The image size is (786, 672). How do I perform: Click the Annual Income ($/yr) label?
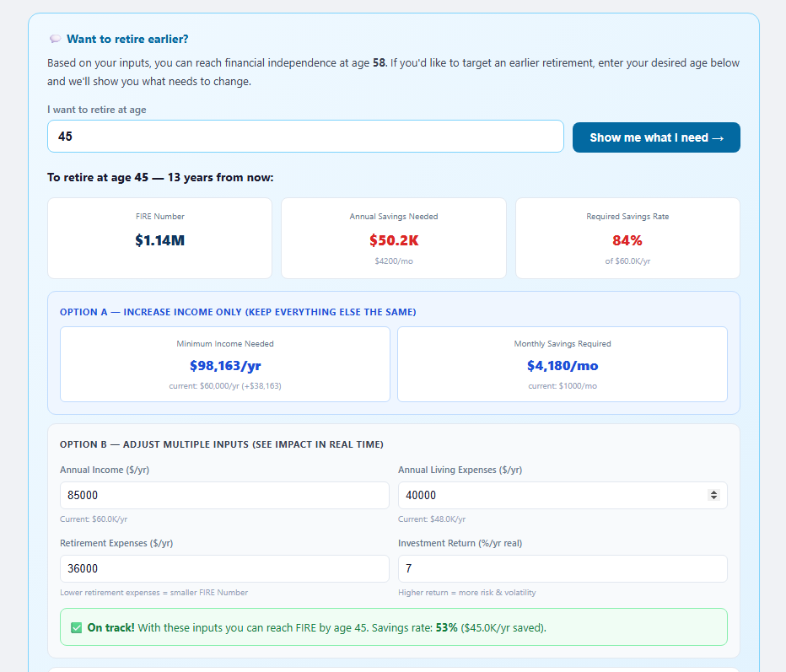tap(105, 470)
